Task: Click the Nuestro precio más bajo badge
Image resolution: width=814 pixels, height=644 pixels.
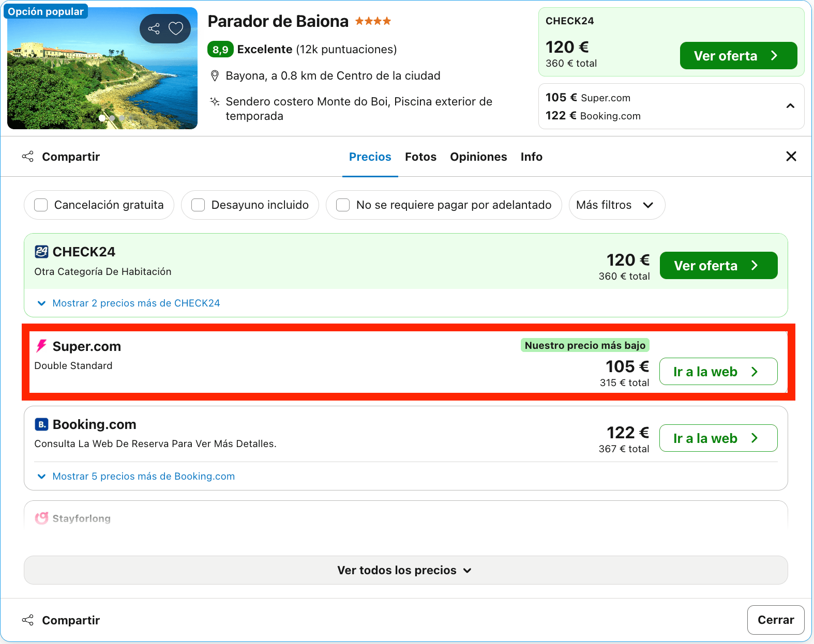Action: [x=585, y=345]
